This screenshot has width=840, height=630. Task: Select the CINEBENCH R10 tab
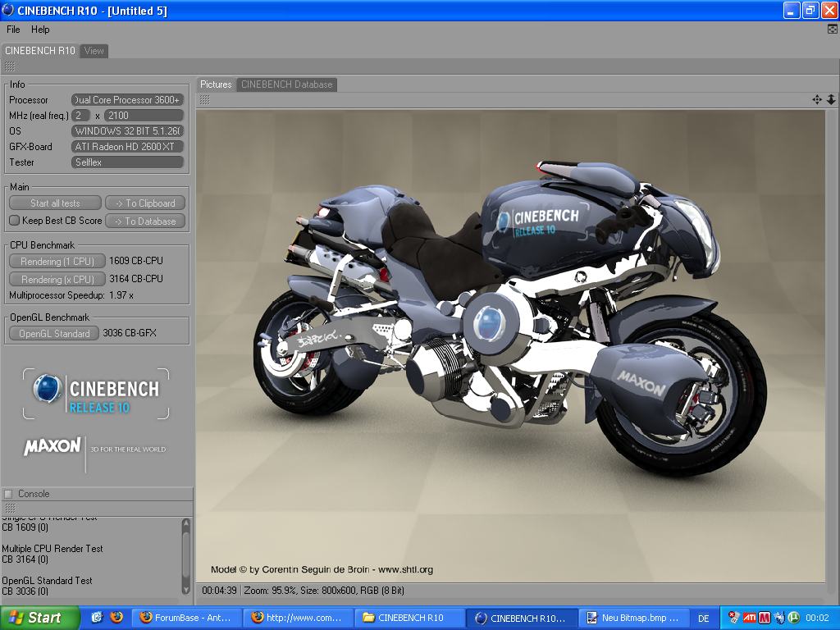click(39, 51)
